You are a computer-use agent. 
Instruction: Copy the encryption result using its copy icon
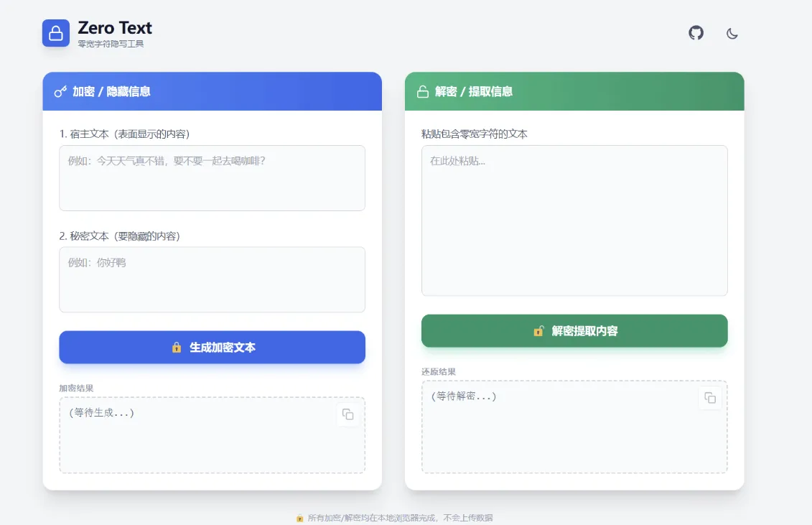tap(347, 414)
